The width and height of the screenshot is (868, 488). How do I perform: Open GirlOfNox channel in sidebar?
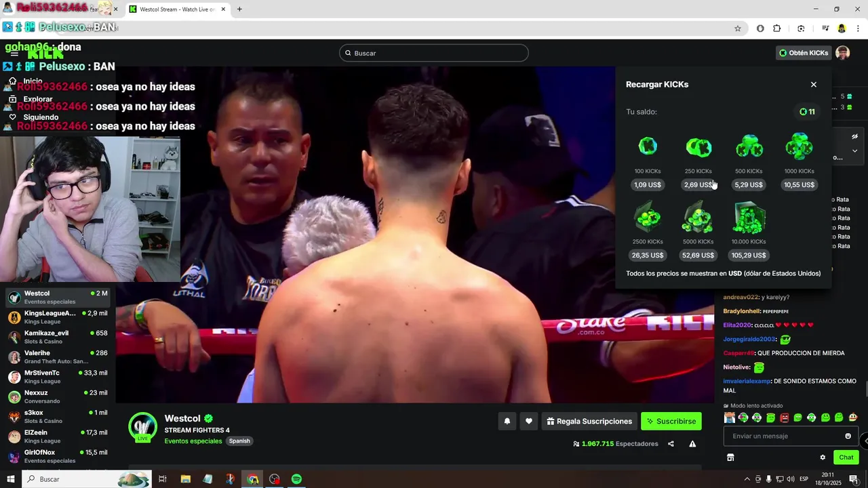tap(57, 456)
